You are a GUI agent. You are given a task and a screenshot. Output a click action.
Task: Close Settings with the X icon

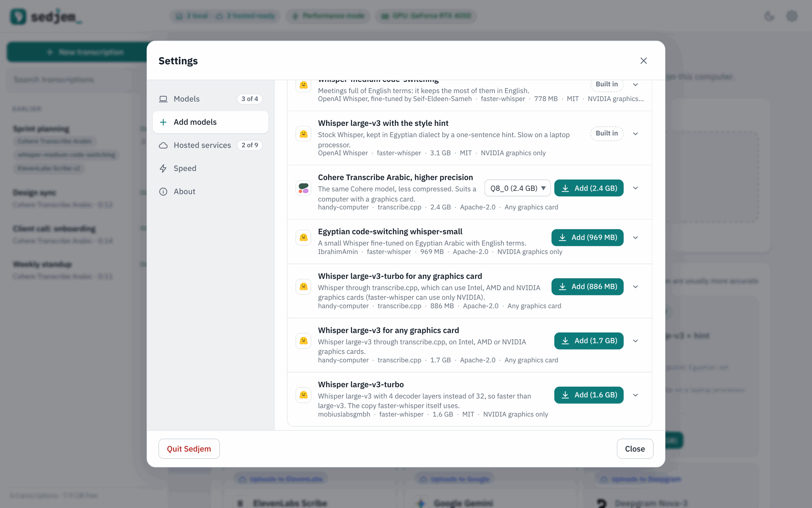(x=644, y=61)
